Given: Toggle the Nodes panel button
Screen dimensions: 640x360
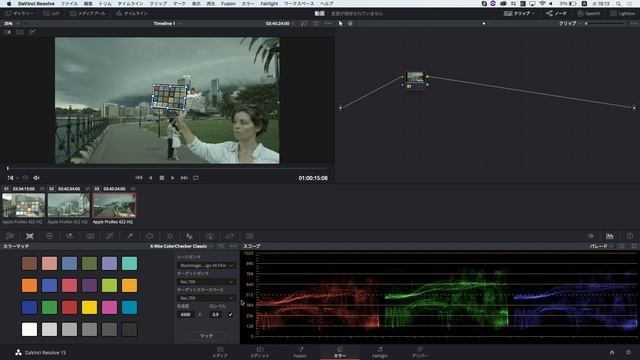Looking at the screenshot, I should (x=556, y=13).
